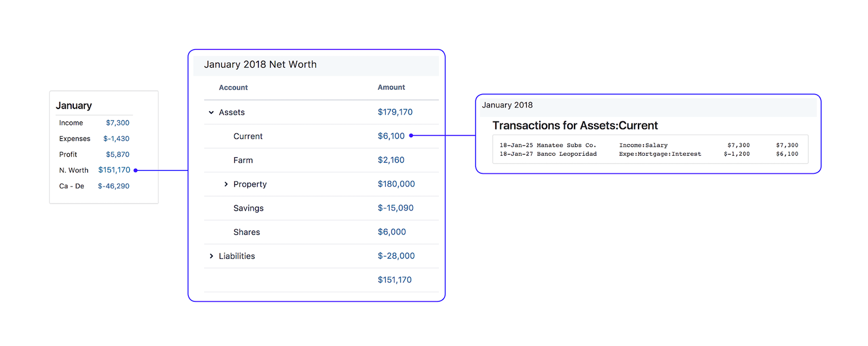Open the Property amount $180,000
Screen dimensions: 868x346
[x=396, y=184]
